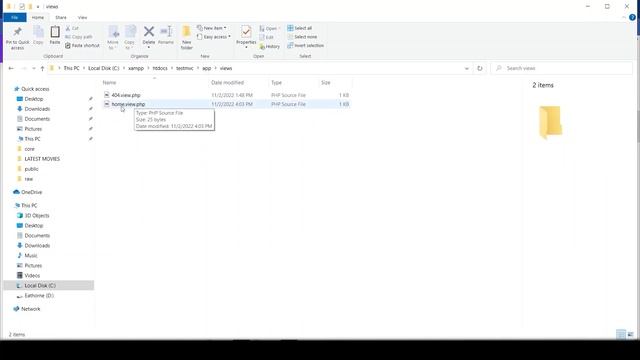Click History in the ribbon

pos(270,47)
